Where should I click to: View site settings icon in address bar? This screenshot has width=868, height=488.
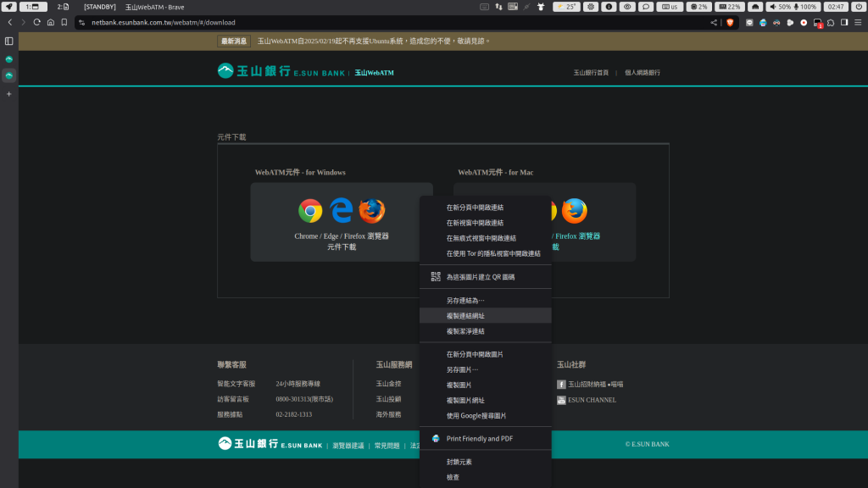pyautogui.click(x=82, y=23)
